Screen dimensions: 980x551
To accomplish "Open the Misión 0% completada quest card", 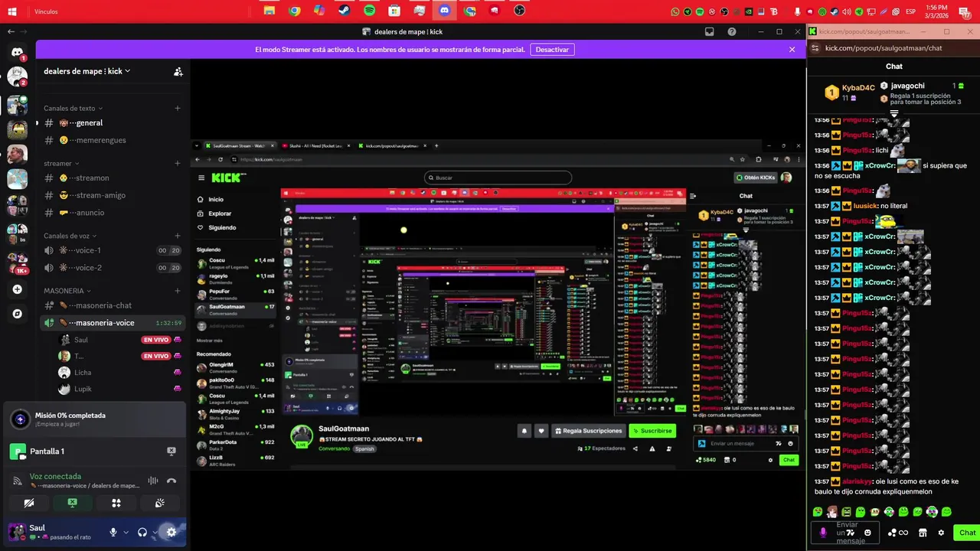I will [x=94, y=419].
